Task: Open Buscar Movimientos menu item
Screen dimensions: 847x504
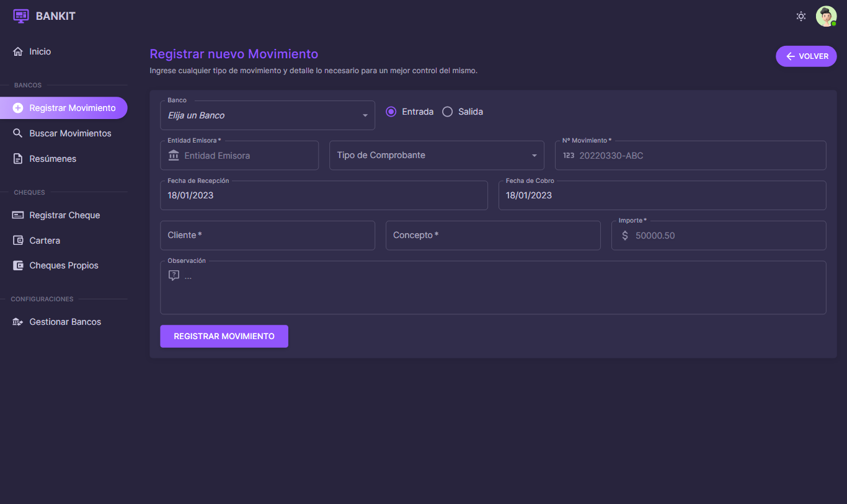Action: tap(64, 133)
